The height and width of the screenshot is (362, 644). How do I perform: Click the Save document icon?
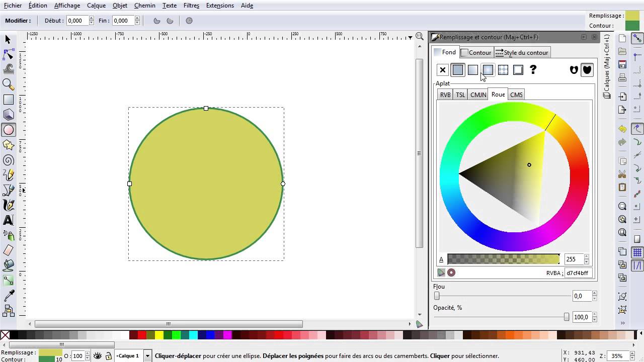(x=622, y=64)
